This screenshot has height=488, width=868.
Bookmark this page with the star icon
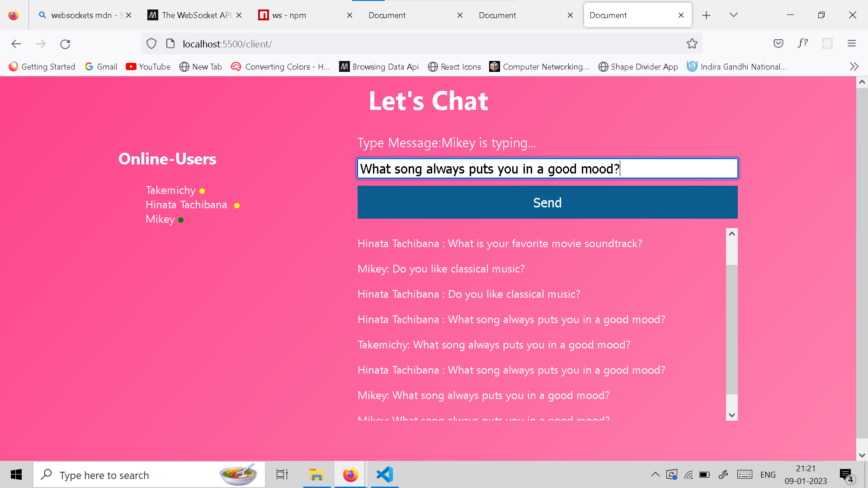[692, 44]
